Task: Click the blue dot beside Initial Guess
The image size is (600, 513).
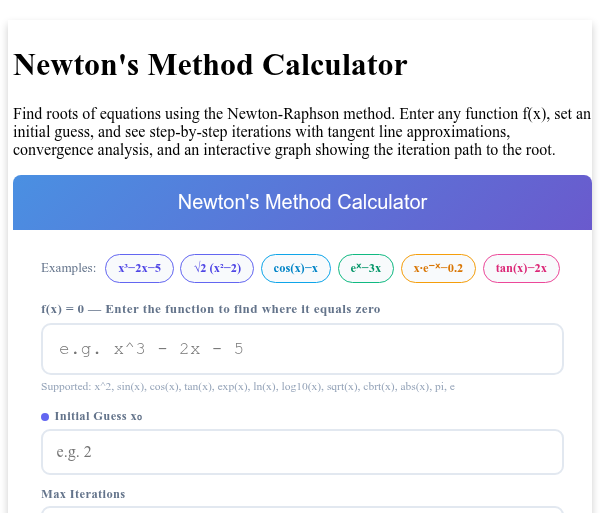Action: (x=45, y=417)
